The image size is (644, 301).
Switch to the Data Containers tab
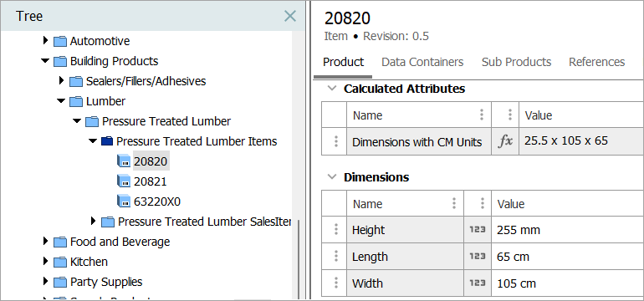pyautogui.click(x=422, y=62)
